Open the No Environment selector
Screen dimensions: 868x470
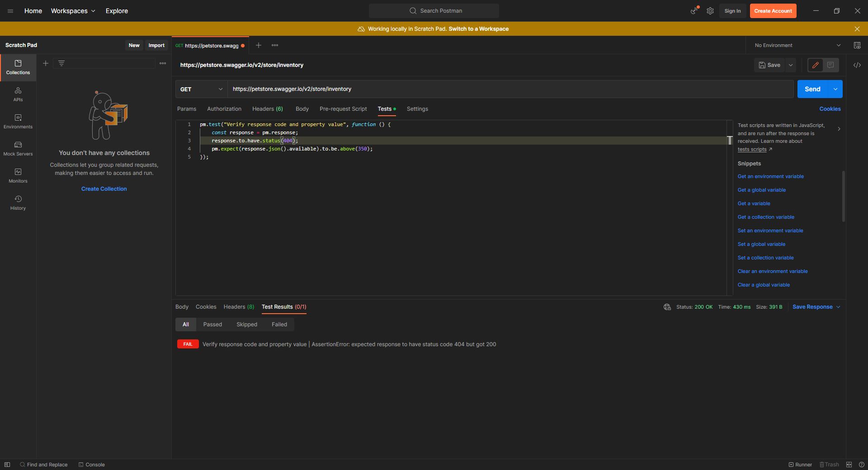pyautogui.click(x=797, y=45)
